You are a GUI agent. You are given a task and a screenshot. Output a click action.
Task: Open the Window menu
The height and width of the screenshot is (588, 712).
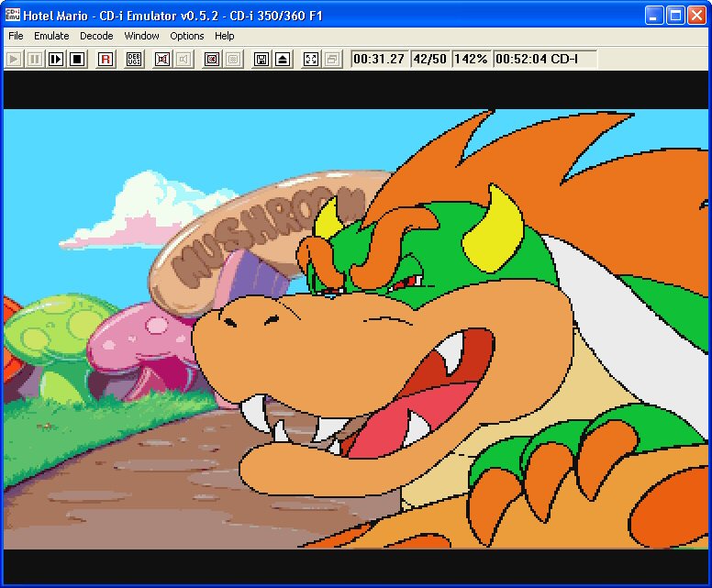(x=141, y=36)
